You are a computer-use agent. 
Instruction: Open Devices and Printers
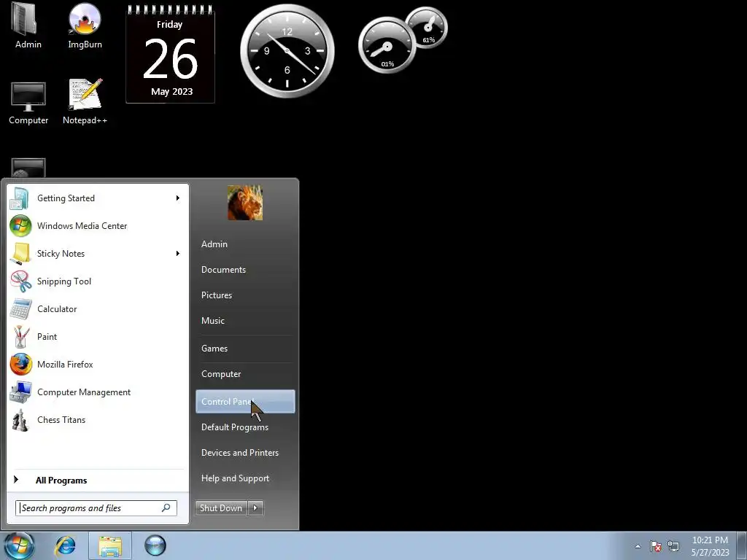(x=240, y=453)
